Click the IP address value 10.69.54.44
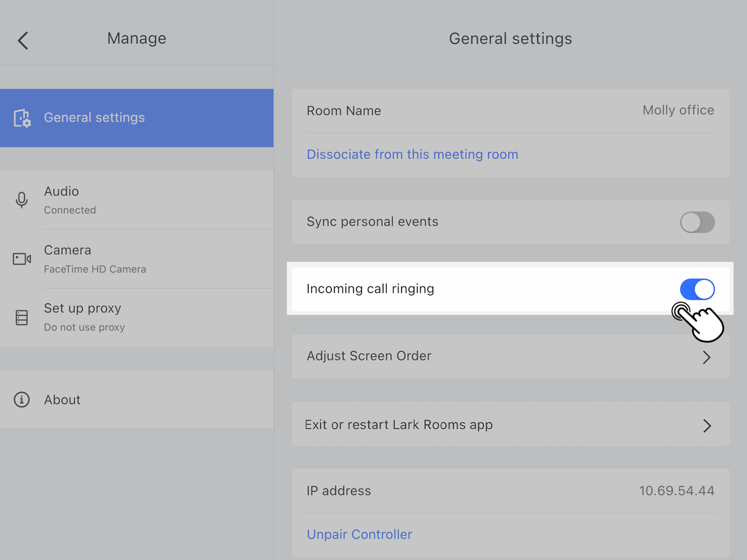Viewport: 747px width, 560px height. pos(676,491)
